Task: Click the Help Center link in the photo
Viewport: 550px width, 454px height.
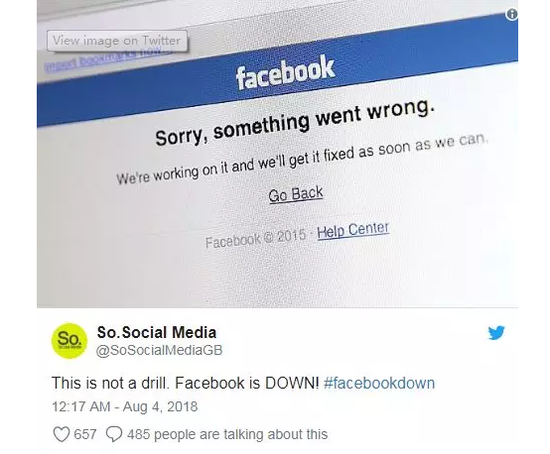Action: (353, 231)
